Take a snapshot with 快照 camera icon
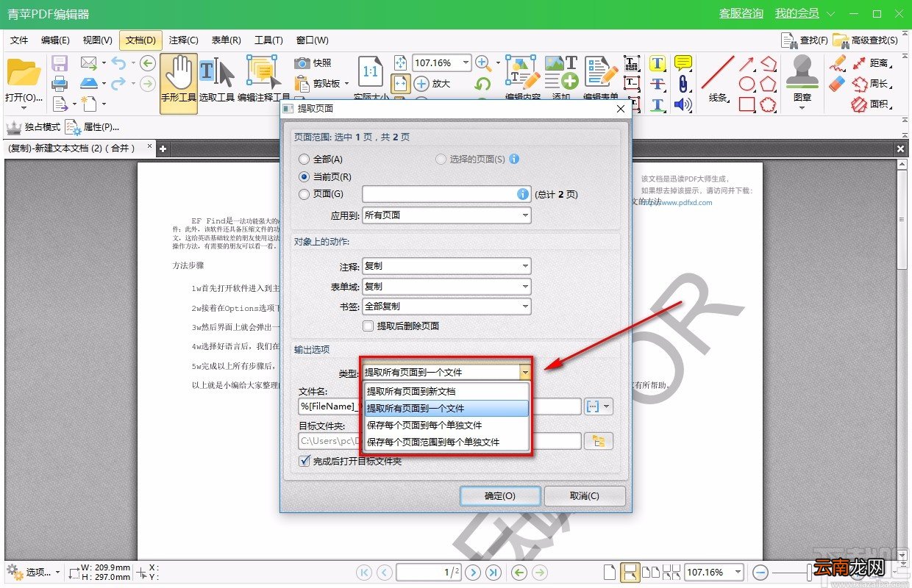 coord(313,63)
